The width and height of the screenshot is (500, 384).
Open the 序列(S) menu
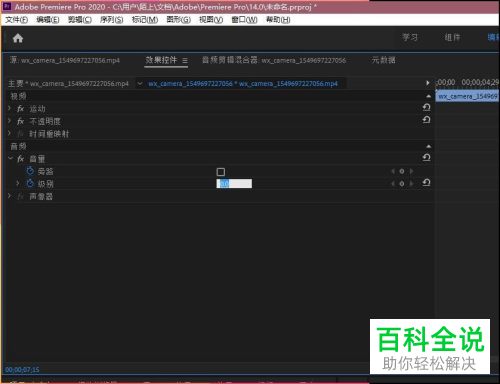(x=112, y=20)
